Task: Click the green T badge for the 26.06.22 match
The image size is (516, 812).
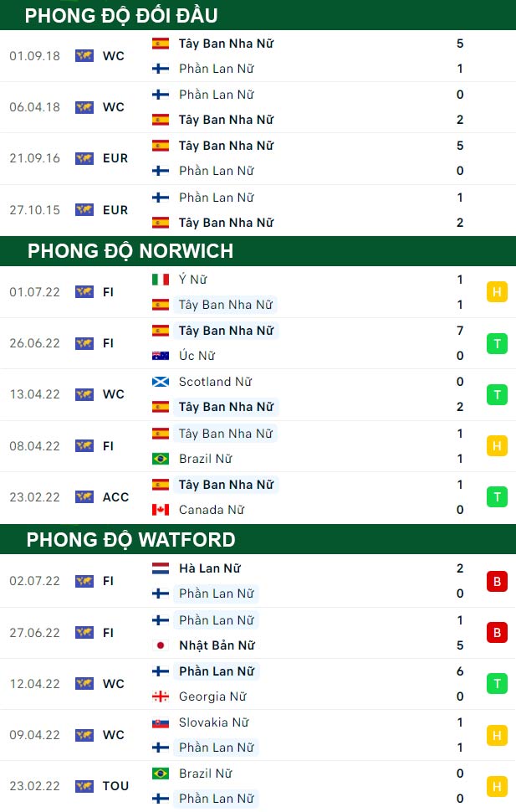Action: click(x=497, y=343)
